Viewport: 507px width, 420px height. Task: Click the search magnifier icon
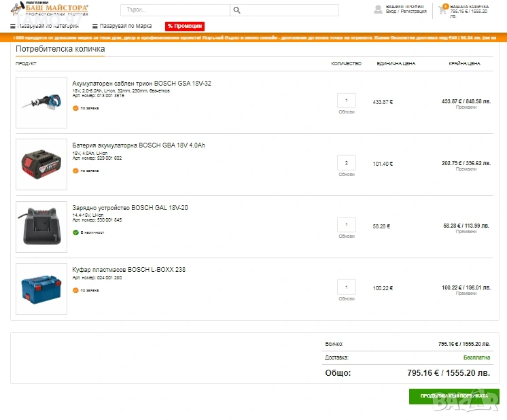point(236,10)
